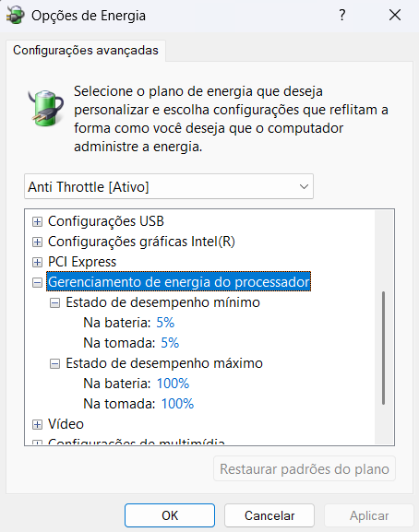Click the settings tree vertical scrollbar thumb
The height and width of the screenshot is (532, 419).
pos(383,348)
